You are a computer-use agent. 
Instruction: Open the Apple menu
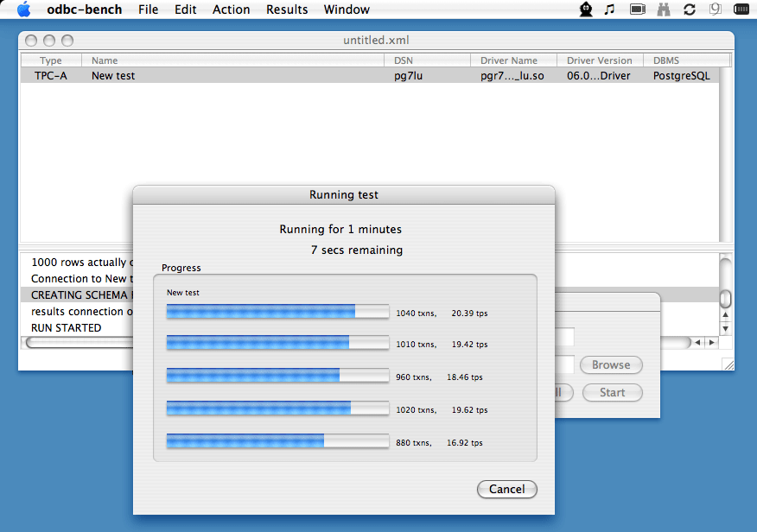23,9
